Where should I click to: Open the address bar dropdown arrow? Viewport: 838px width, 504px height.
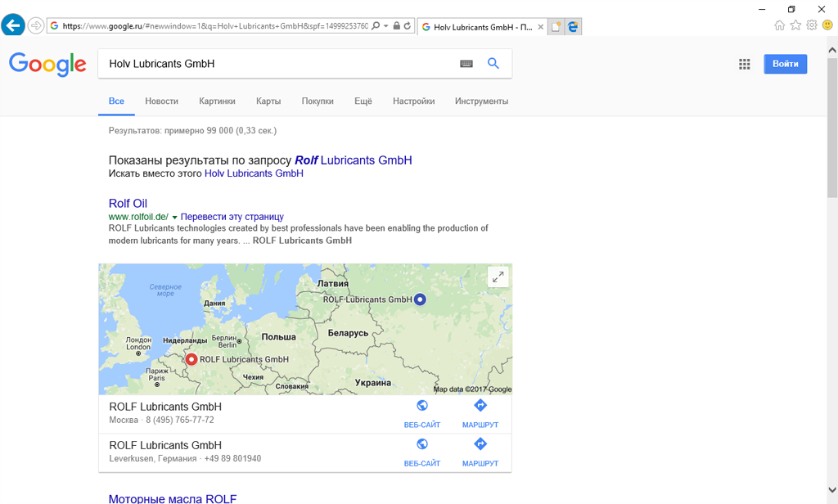[x=386, y=26]
